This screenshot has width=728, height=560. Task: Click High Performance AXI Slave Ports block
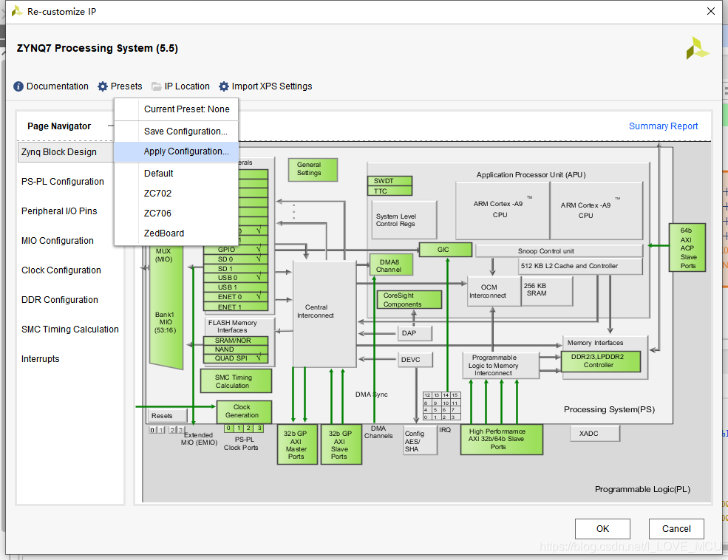pyautogui.click(x=501, y=440)
